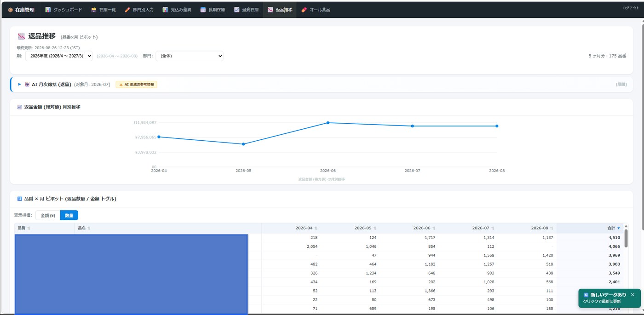Click the ダッシュボード bar chart icon
This screenshot has height=315, width=644.
point(48,10)
